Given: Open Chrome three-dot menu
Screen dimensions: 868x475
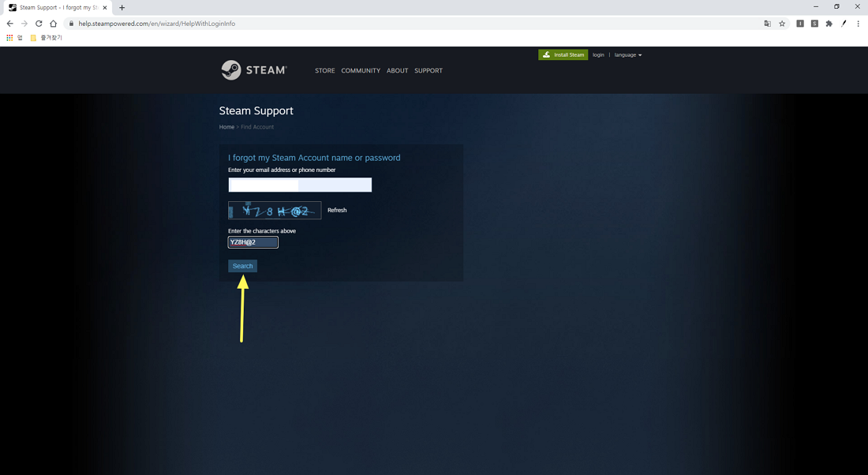Looking at the screenshot, I should tap(858, 23).
